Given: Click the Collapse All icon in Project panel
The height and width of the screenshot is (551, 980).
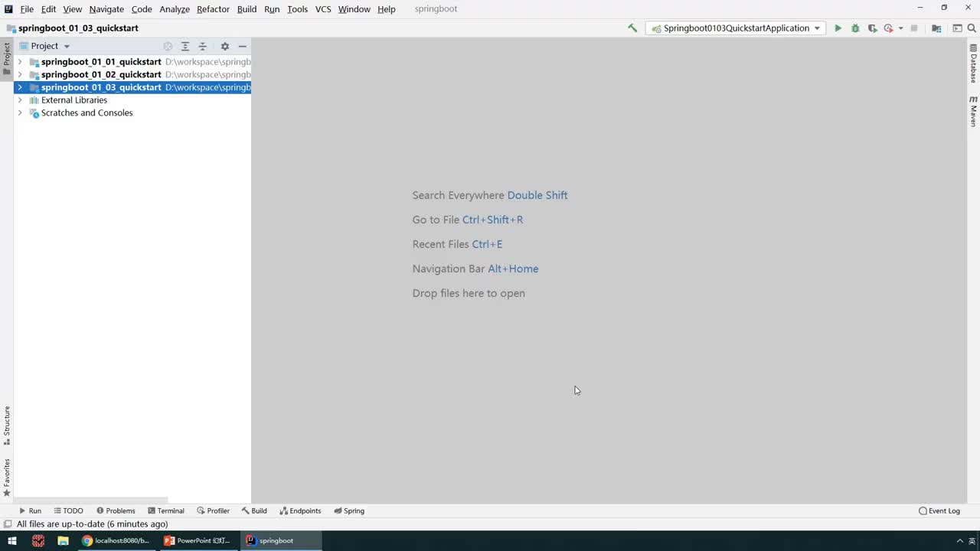Looking at the screenshot, I should (x=203, y=46).
